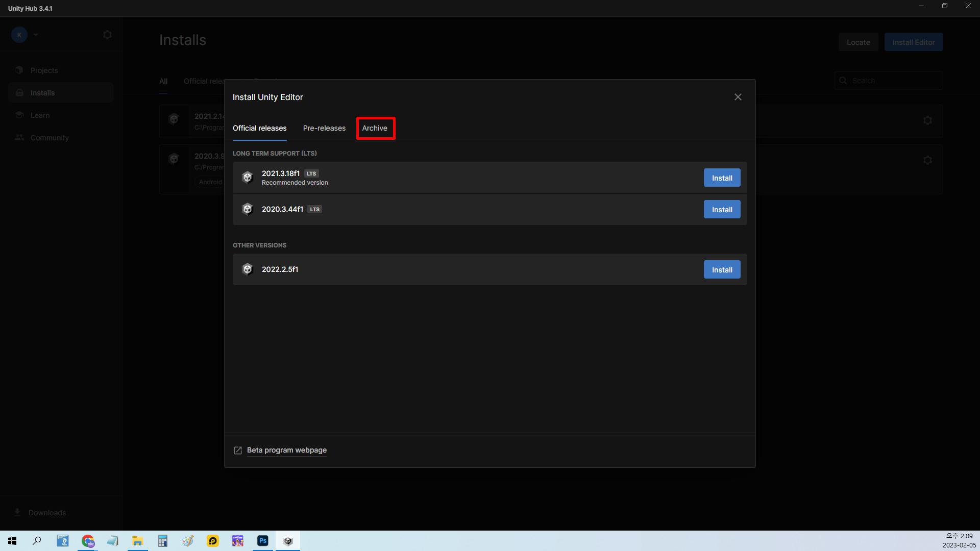Click the external link icon beside Beta program
This screenshot has width=980, height=551.
(x=238, y=450)
